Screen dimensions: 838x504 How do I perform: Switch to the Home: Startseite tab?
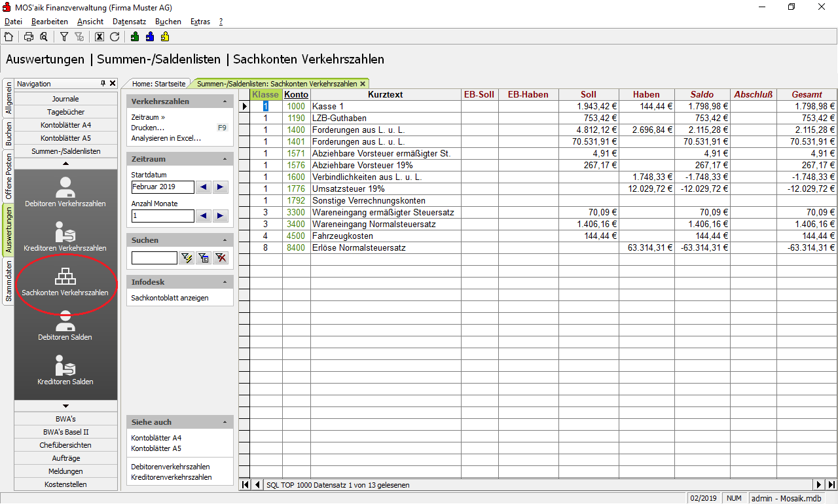point(158,84)
